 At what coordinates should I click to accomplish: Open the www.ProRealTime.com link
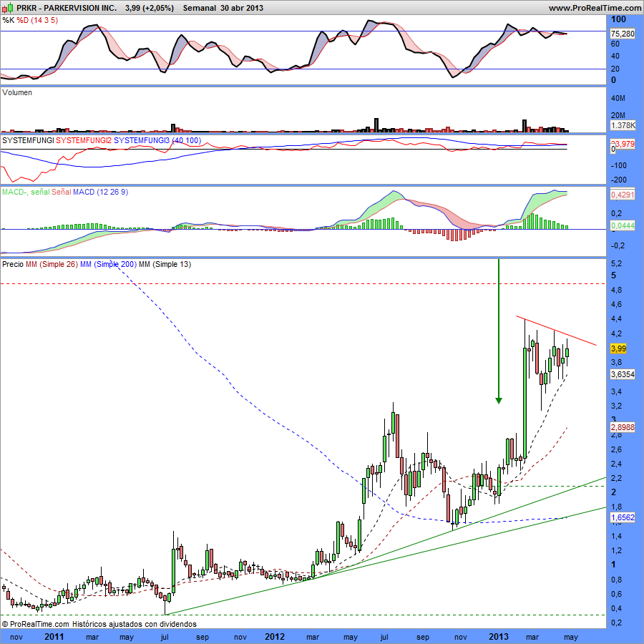click(595, 8)
